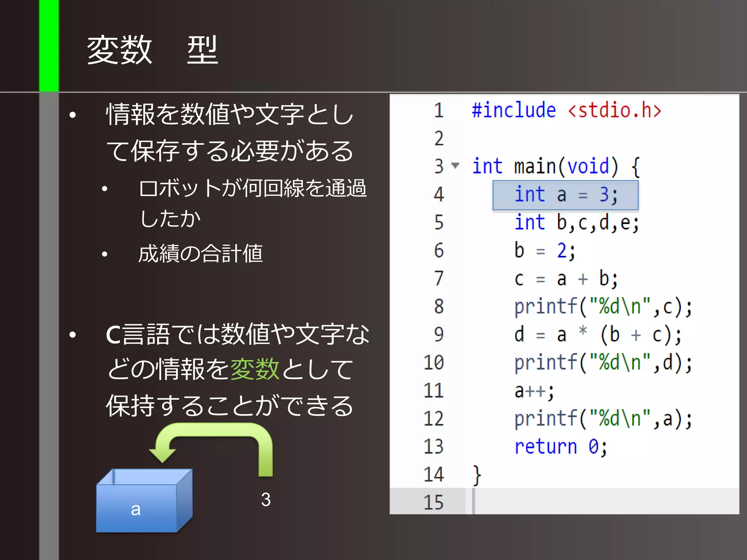This screenshot has height=560, width=747.
Task: Click the bullet starting 'C言語では数値や文字'
Action: point(238,369)
